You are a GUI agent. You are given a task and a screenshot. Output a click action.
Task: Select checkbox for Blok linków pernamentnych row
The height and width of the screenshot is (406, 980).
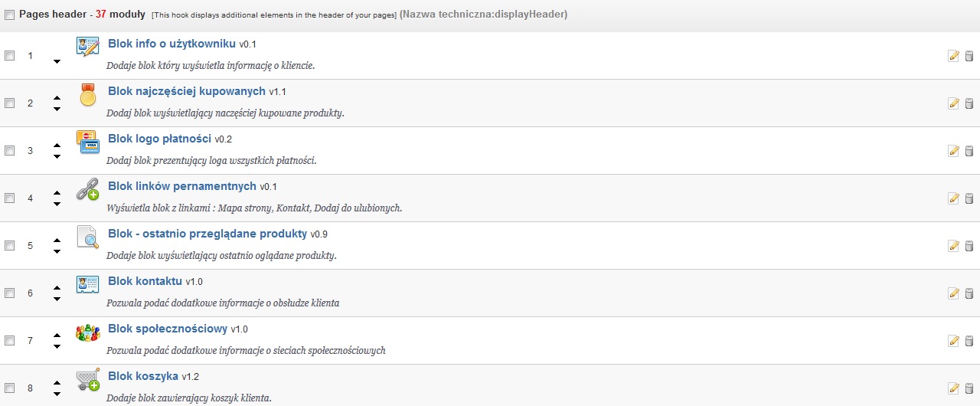point(9,198)
